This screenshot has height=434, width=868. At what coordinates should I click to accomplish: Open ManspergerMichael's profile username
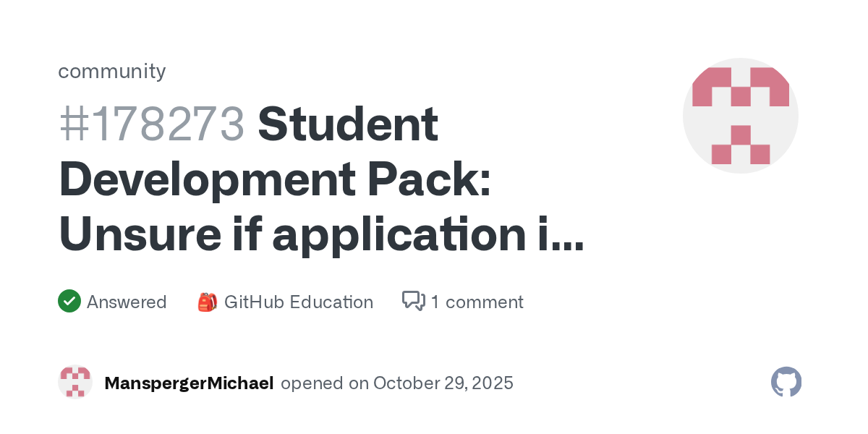(x=189, y=383)
